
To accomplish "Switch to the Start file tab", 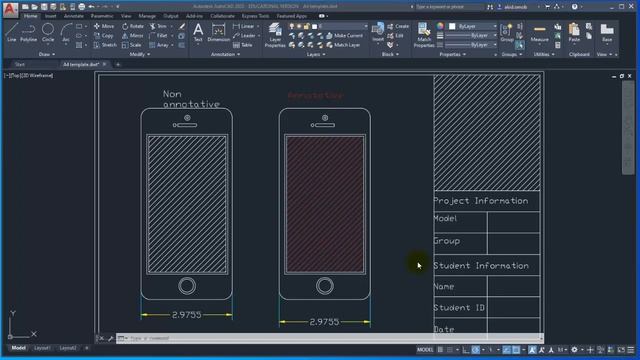I will click(x=20, y=64).
